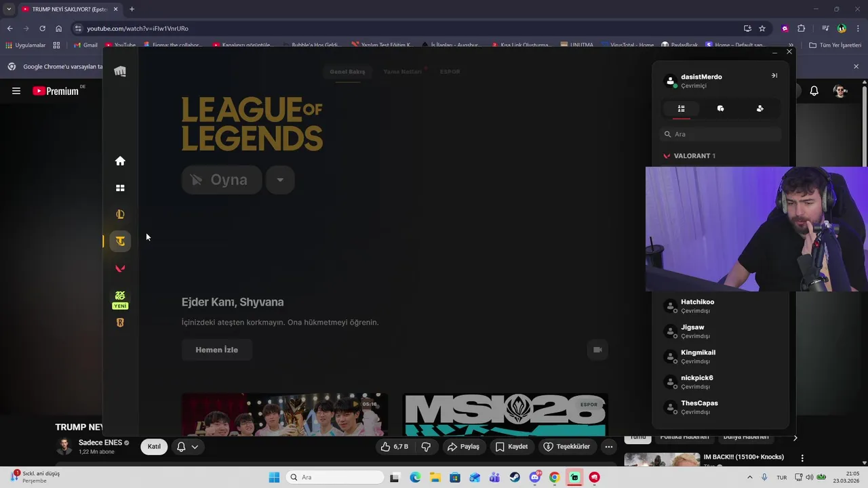The image size is (868, 488).
Task: Select the red VALORANT icon in sidebar
Action: [120, 268]
